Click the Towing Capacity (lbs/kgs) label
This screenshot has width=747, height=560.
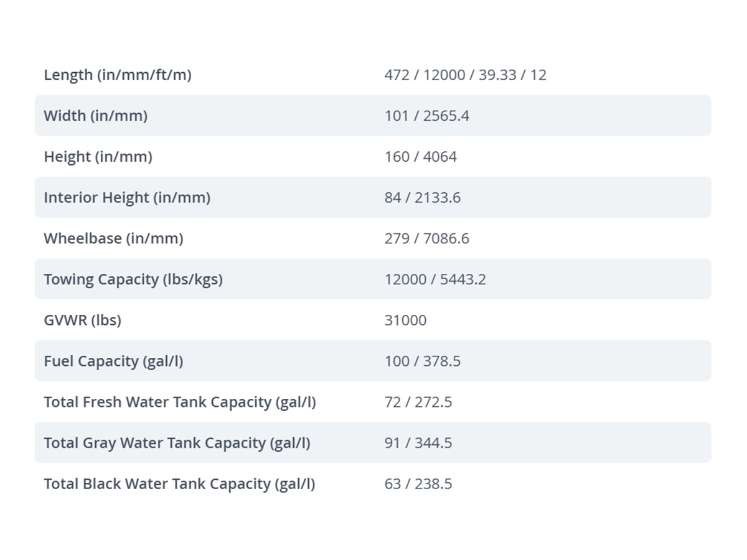(x=133, y=279)
